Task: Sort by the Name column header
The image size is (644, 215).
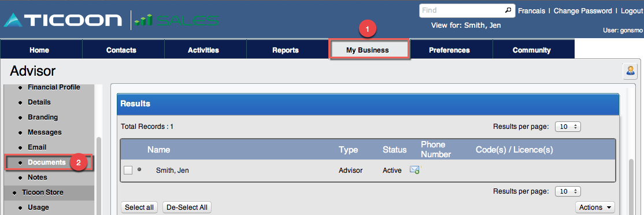Action: coord(158,150)
